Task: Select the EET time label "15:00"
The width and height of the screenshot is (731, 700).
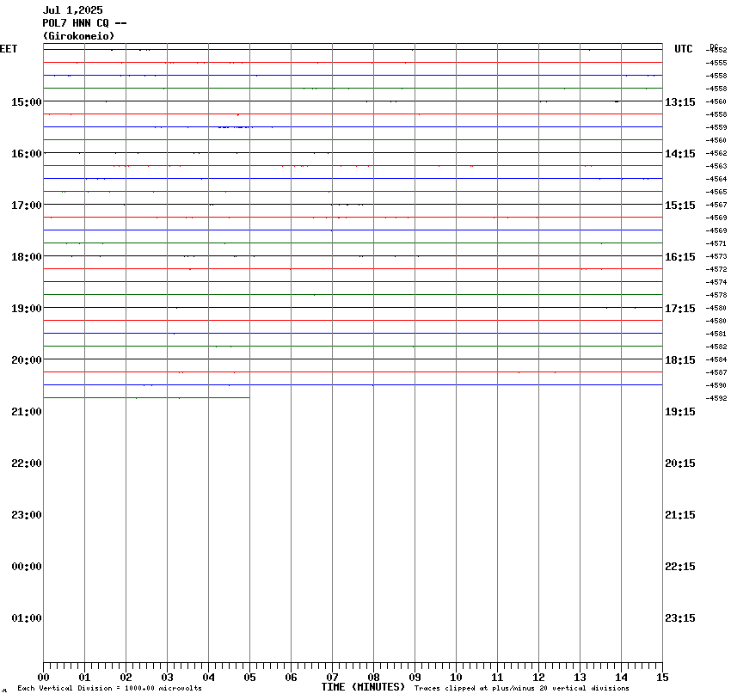Action: pos(27,102)
